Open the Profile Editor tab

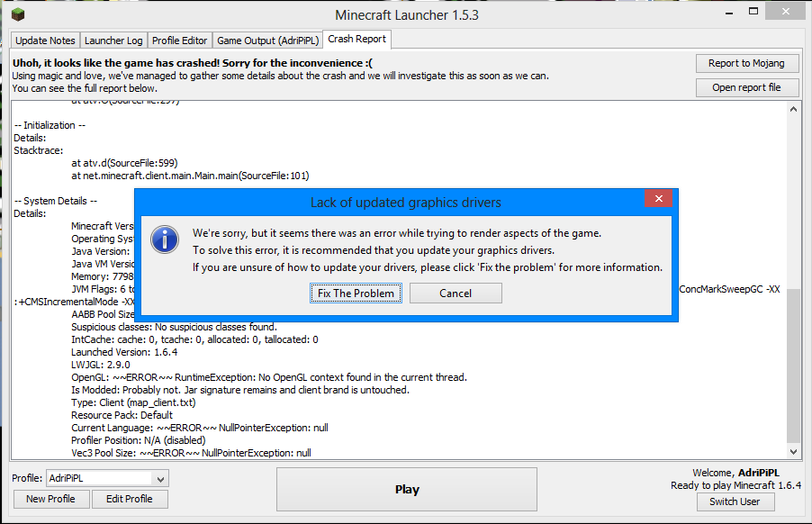click(179, 41)
